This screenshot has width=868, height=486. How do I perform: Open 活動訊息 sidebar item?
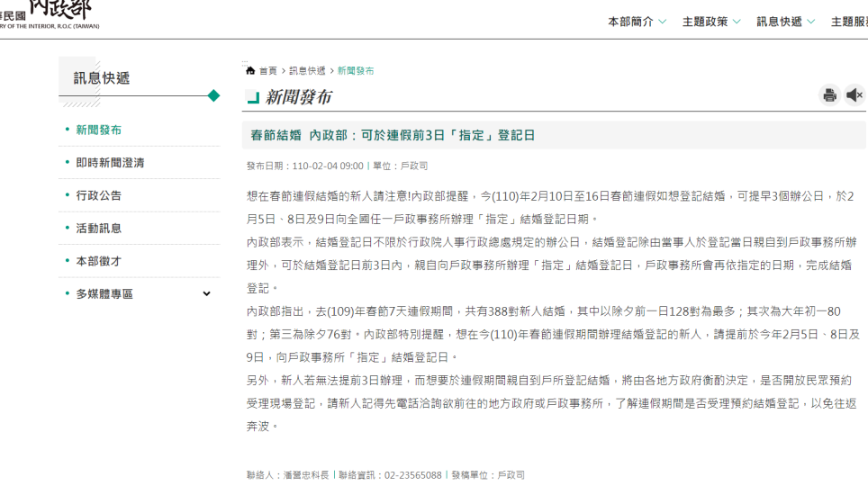tap(98, 229)
